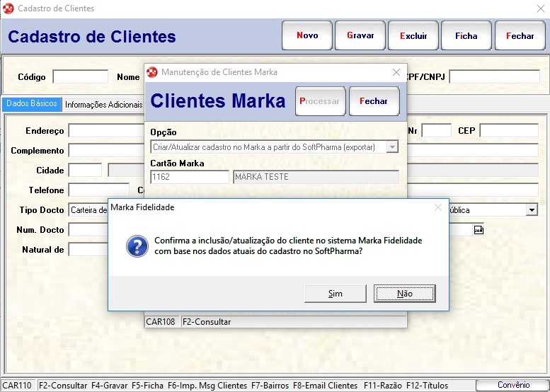Viewport: 550px width, 392px height.
Task: Click F8-Email Clientes text in status bar
Action: coord(325,386)
